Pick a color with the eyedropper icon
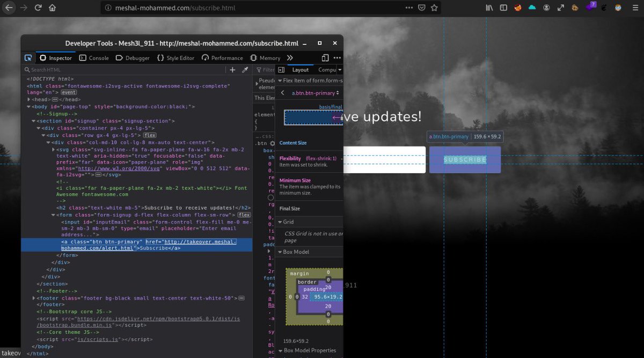 [x=245, y=70]
